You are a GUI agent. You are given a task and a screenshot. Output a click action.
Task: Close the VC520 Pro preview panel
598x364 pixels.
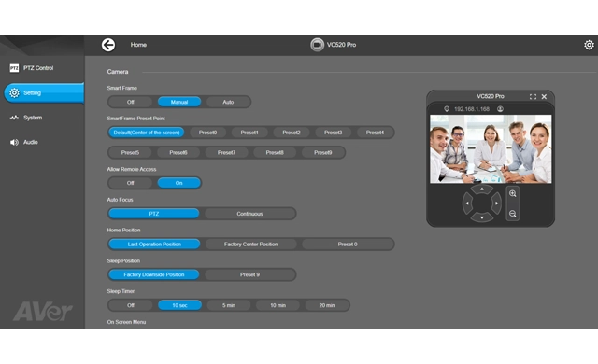544,97
